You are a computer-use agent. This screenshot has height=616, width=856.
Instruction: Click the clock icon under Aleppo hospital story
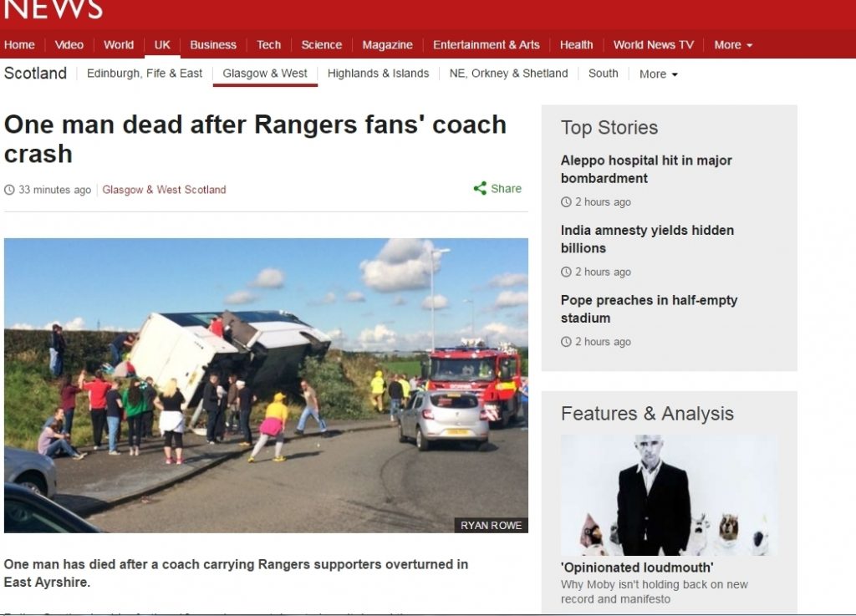(566, 202)
